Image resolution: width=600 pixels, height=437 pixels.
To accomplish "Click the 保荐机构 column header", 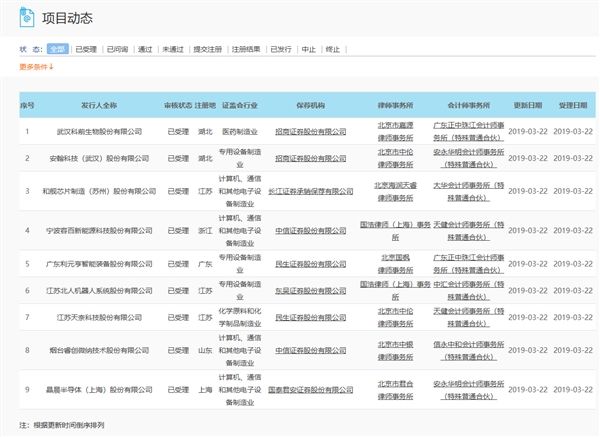I will coord(310,105).
